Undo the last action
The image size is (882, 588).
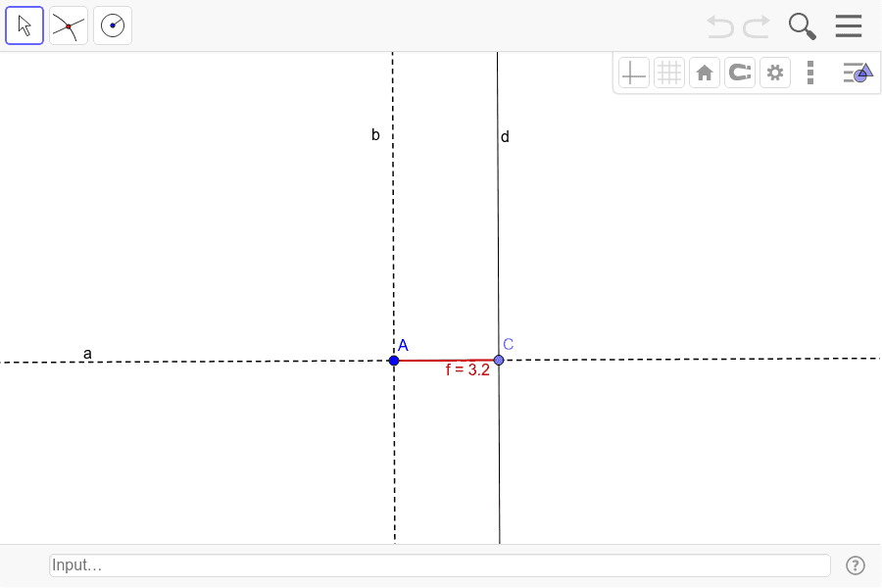point(720,26)
